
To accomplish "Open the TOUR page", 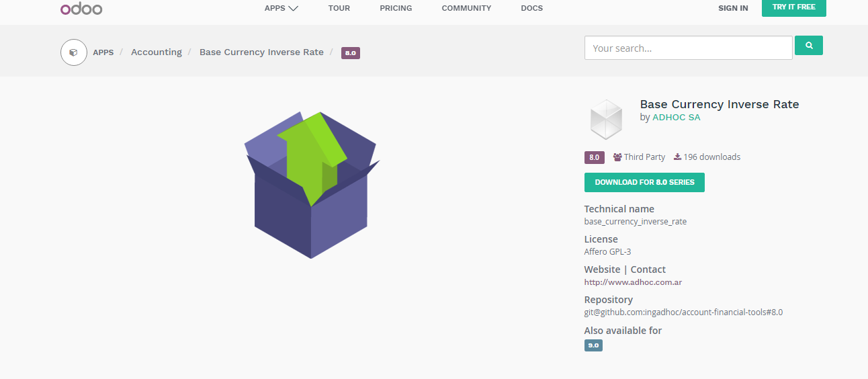I will pyautogui.click(x=339, y=8).
